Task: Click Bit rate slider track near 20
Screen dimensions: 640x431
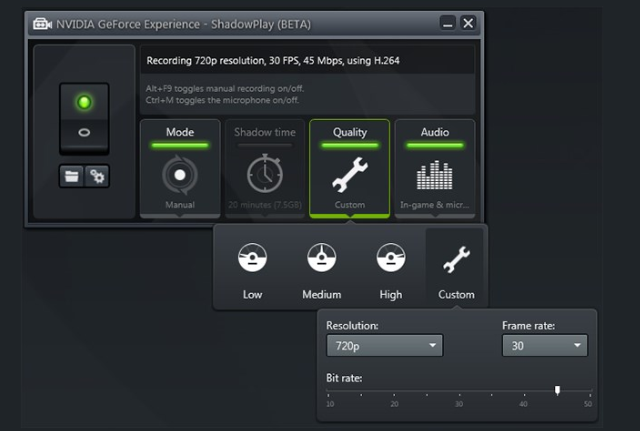Action: coord(394,391)
